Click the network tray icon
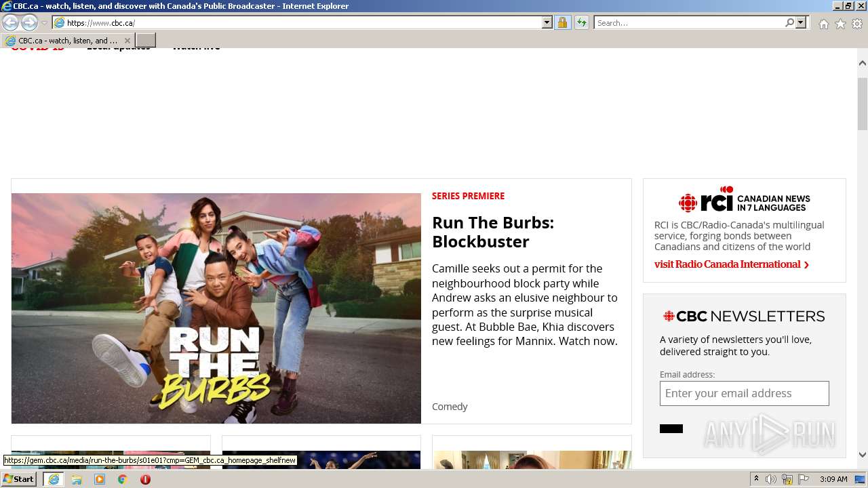The width and height of the screenshot is (868, 488). (787, 479)
